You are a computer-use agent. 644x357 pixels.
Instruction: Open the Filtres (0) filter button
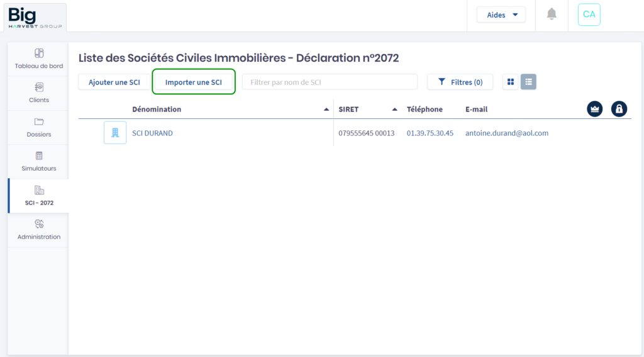[x=460, y=82]
